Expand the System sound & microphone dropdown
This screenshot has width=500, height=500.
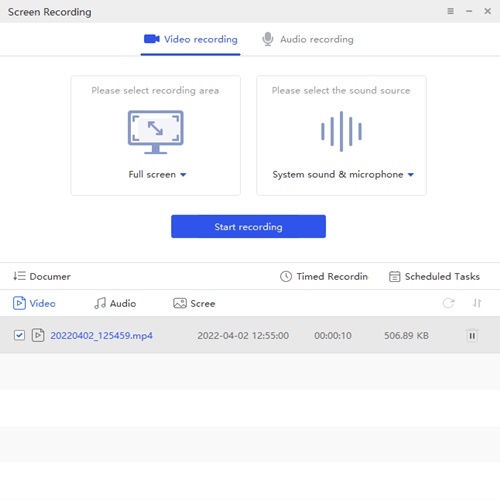343,174
